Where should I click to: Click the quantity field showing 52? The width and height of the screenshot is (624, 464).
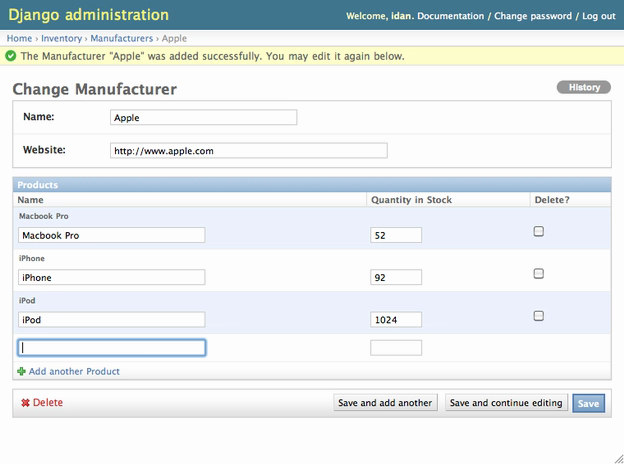pos(396,235)
